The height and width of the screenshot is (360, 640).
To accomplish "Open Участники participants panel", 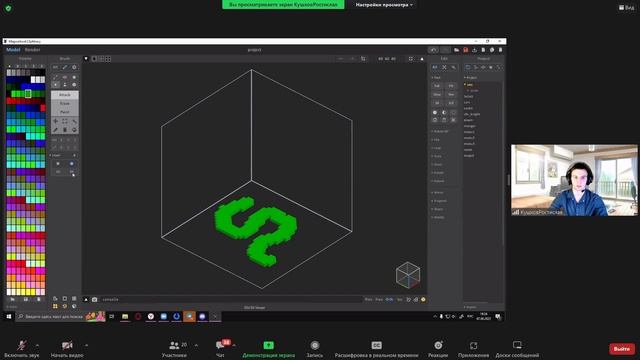I will pyautogui.click(x=174, y=349).
